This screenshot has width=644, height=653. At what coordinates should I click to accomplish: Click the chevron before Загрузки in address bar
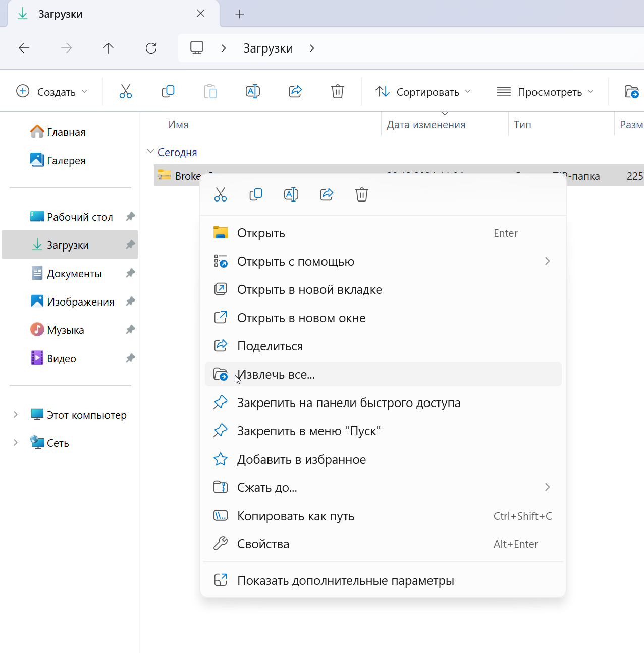pyautogui.click(x=224, y=48)
